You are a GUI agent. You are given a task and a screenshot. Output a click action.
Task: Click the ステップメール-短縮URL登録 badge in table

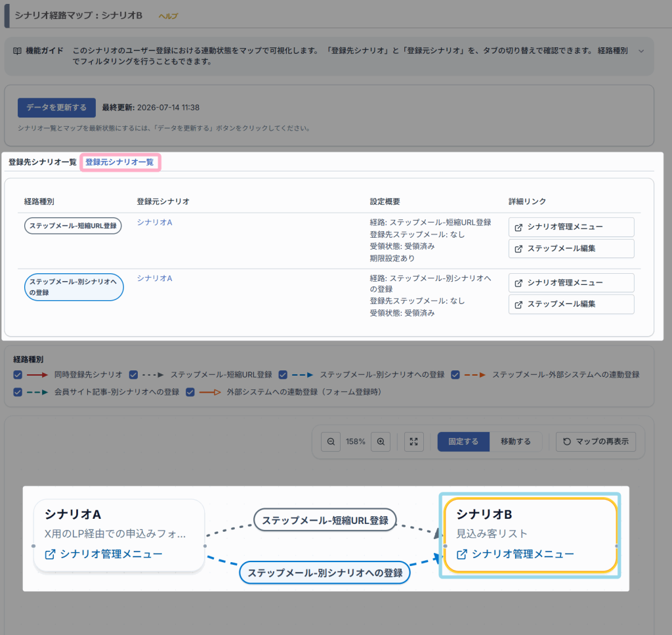click(73, 226)
